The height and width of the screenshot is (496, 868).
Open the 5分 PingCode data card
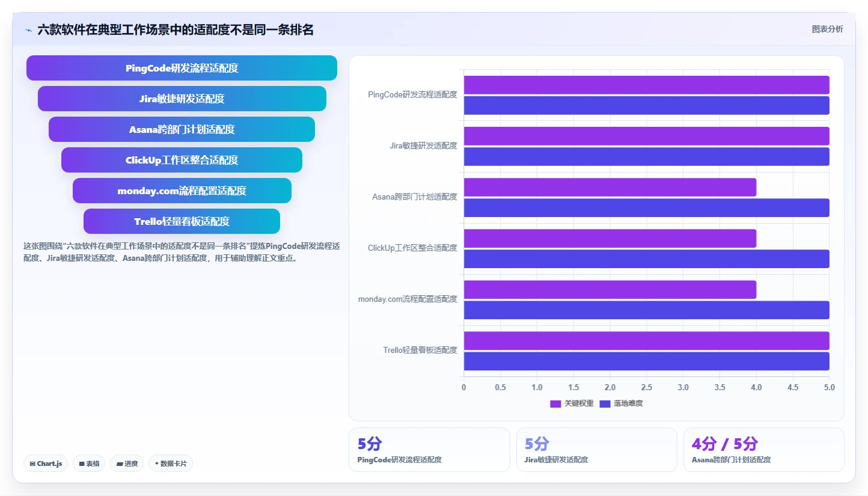429,450
